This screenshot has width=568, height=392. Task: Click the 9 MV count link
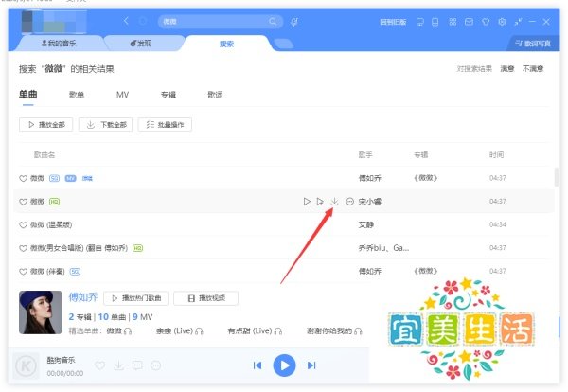pyautogui.click(x=143, y=317)
